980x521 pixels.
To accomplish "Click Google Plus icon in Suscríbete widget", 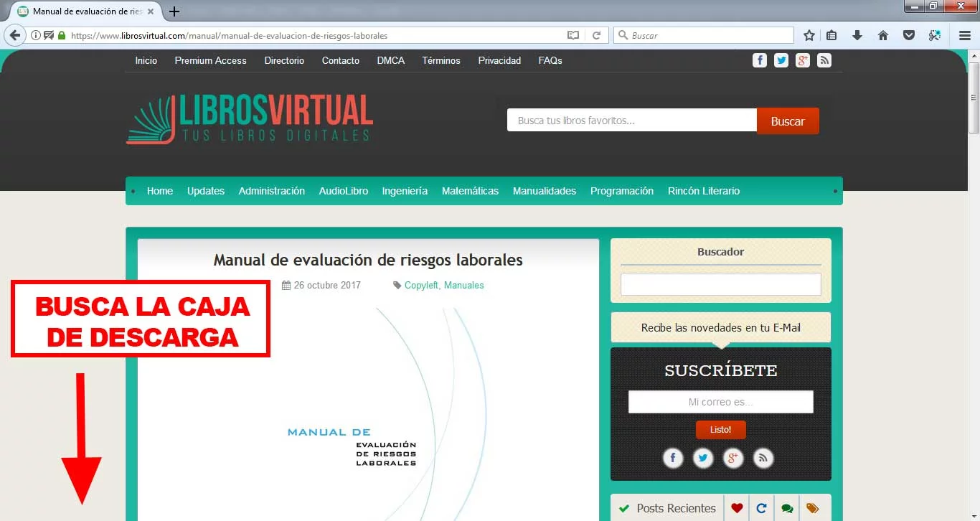I will point(732,458).
